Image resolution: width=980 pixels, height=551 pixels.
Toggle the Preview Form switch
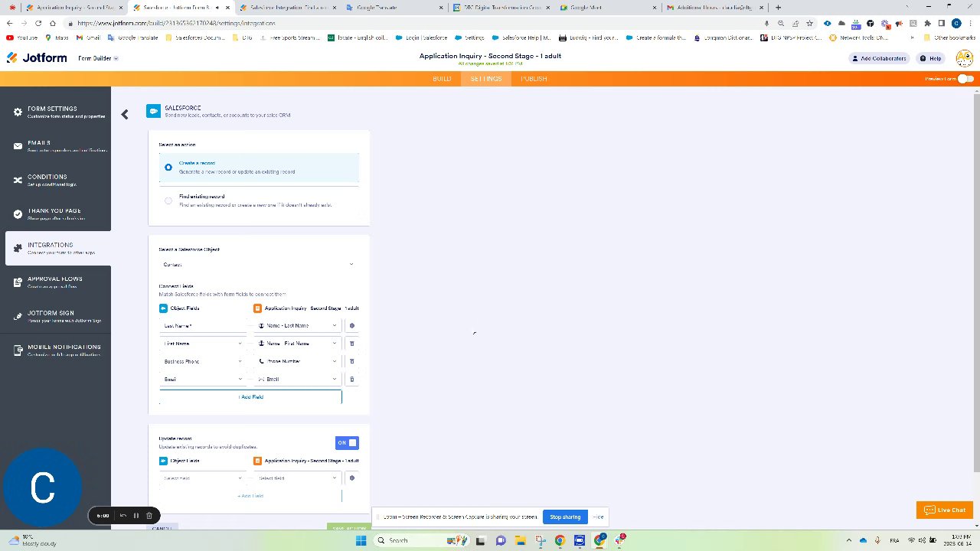965,79
